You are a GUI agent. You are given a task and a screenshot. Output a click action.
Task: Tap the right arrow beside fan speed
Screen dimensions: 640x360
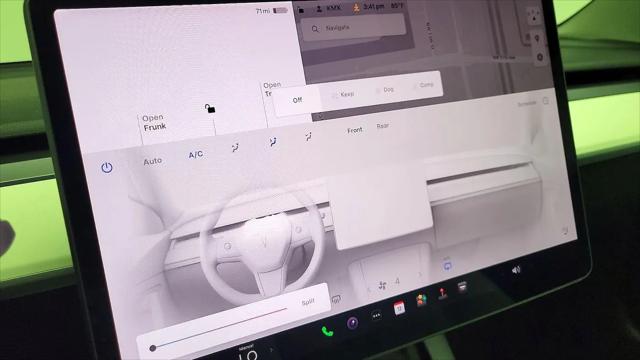419,274
